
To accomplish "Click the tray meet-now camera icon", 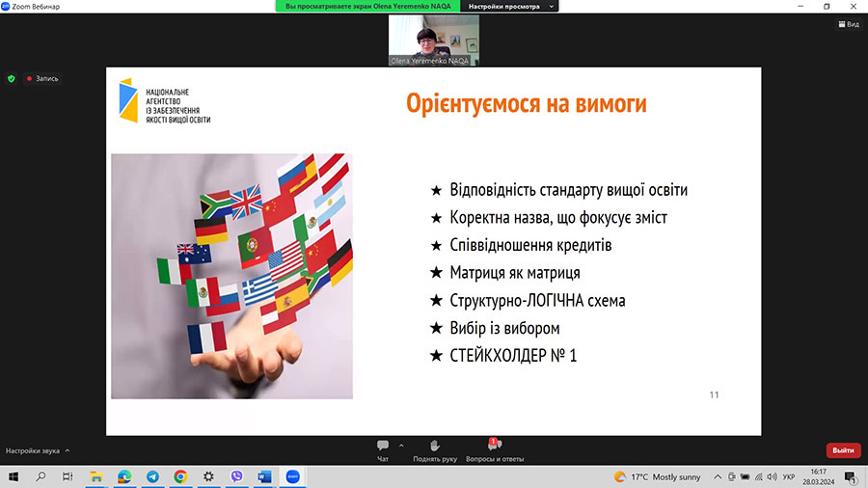I will pos(731,476).
